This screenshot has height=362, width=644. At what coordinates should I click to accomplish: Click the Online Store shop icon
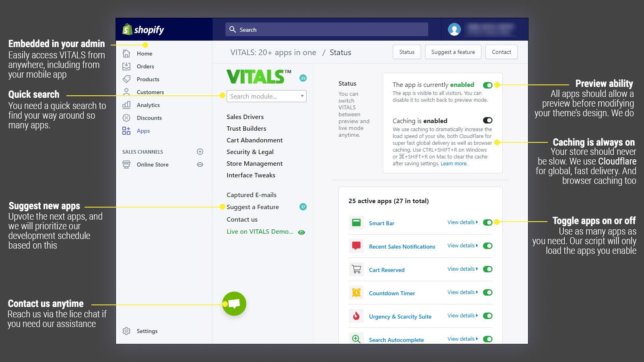pos(126,165)
